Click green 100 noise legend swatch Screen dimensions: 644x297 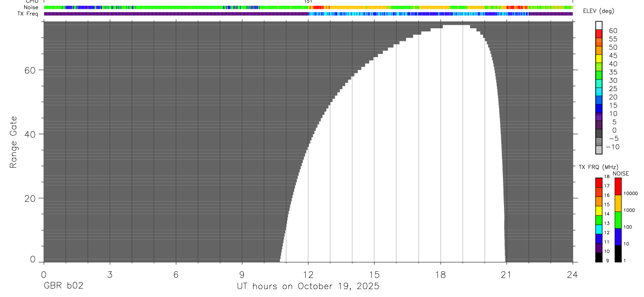pos(618,220)
